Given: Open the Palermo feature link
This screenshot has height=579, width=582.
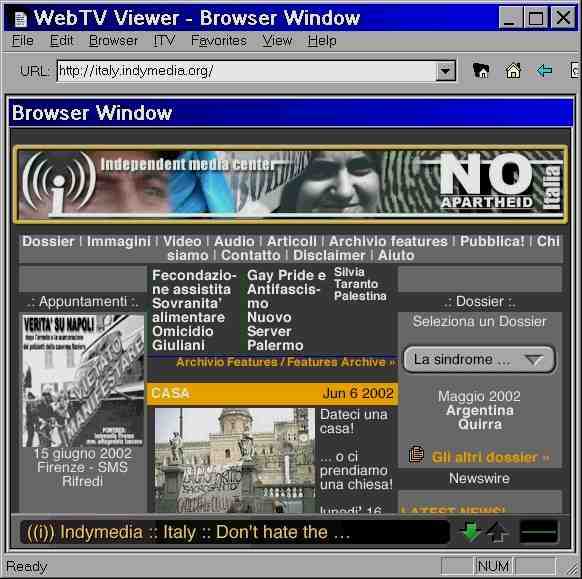Looking at the screenshot, I should 275,345.
